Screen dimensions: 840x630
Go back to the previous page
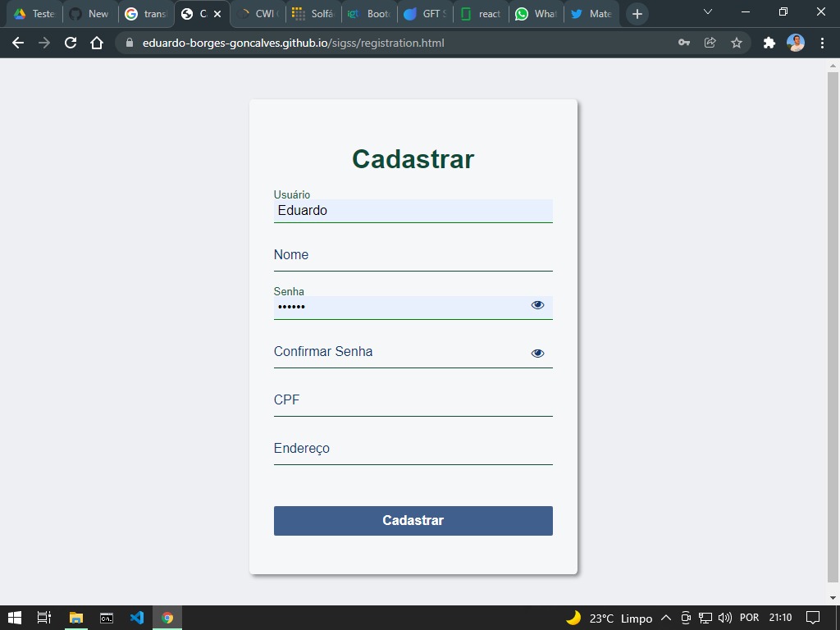[x=18, y=43]
